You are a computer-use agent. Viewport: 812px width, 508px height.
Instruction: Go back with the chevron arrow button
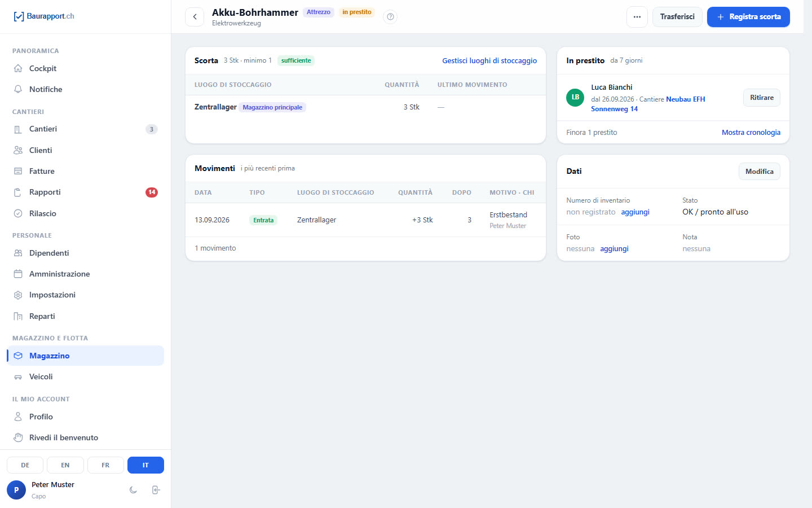(x=195, y=17)
